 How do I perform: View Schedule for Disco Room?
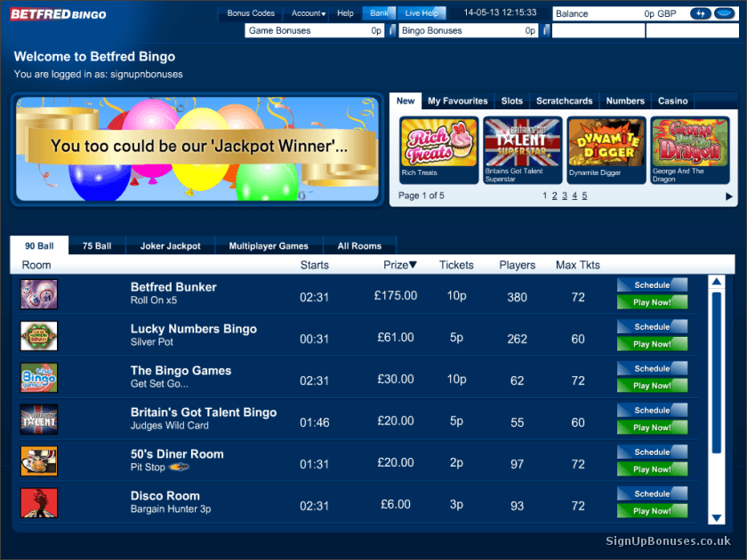coord(652,493)
